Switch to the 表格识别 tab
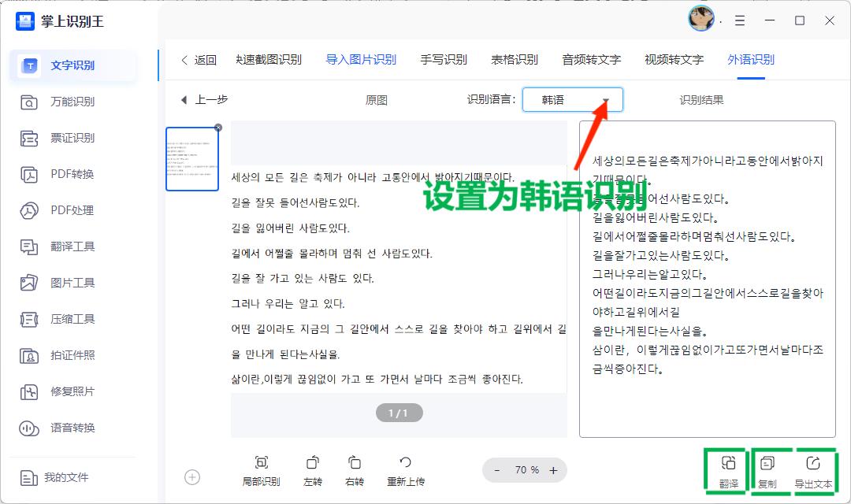The width and height of the screenshot is (851, 504). pyautogui.click(x=515, y=59)
